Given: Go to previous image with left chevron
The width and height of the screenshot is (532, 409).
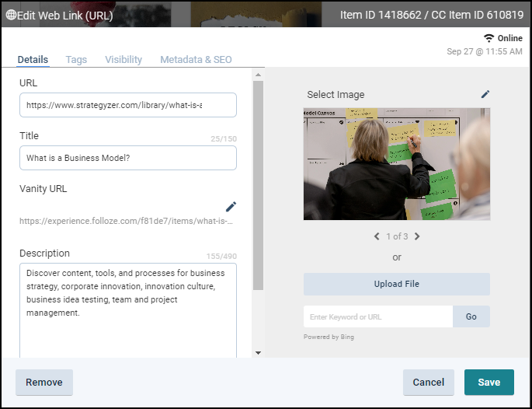Looking at the screenshot, I should click(x=377, y=236).
